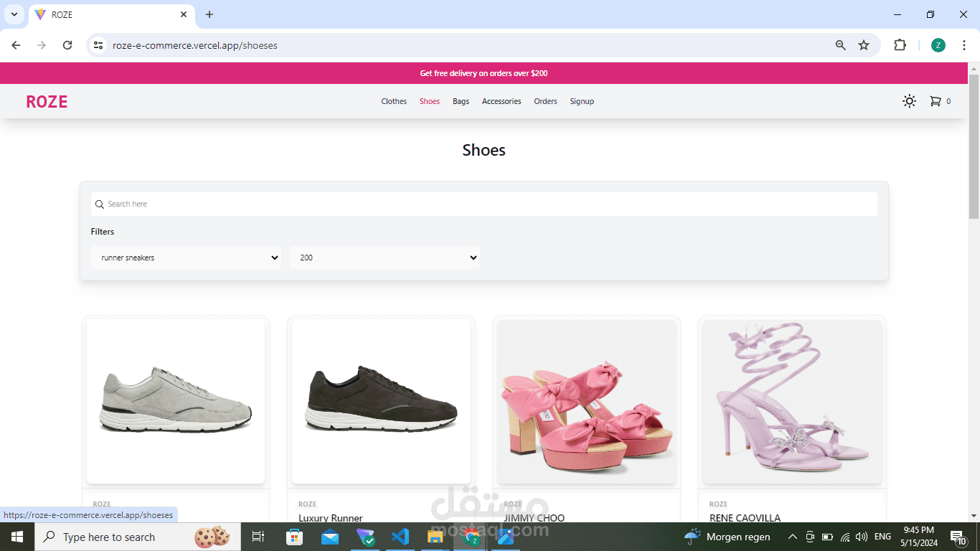The image size is (980, 551).
Task: Open the purple checkmark app on the taskbar
Action: (x=366, y=537)
